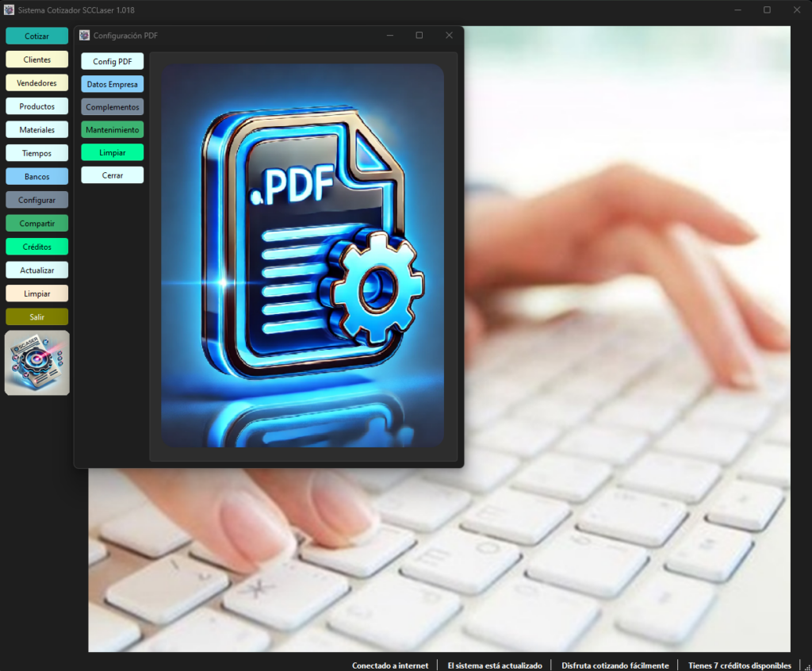812x671 pixels.
Task: Open Configurar in the sidebar
Action: pos(36,200)
